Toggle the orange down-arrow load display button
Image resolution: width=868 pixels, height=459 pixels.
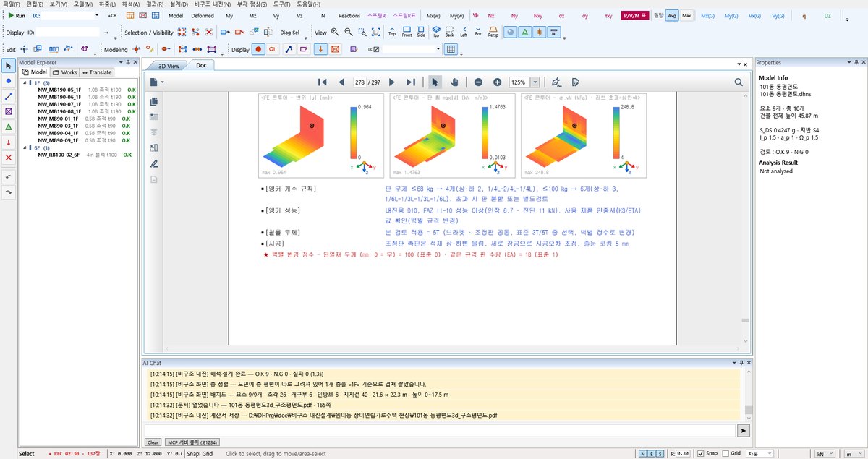point(320,49)
